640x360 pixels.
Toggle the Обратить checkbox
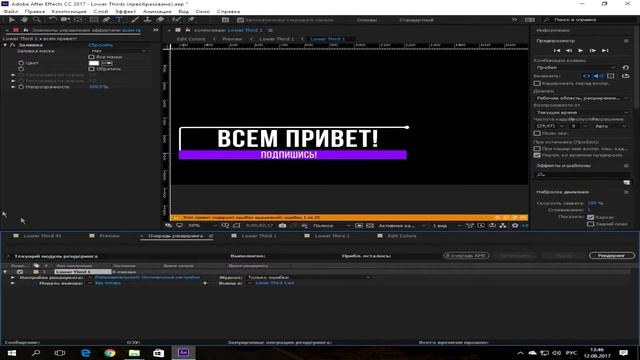coord(91,69)
